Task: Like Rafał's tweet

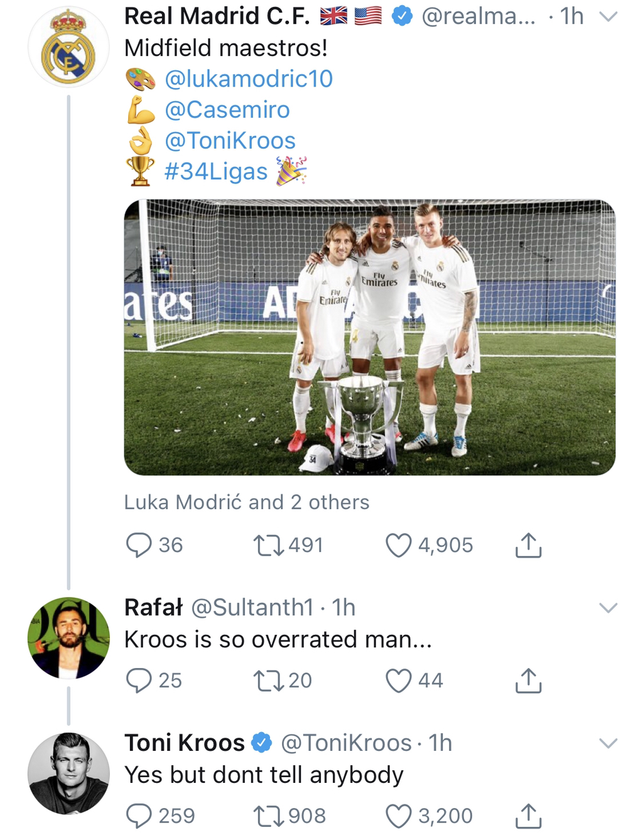Action: [x=398, y=680]
